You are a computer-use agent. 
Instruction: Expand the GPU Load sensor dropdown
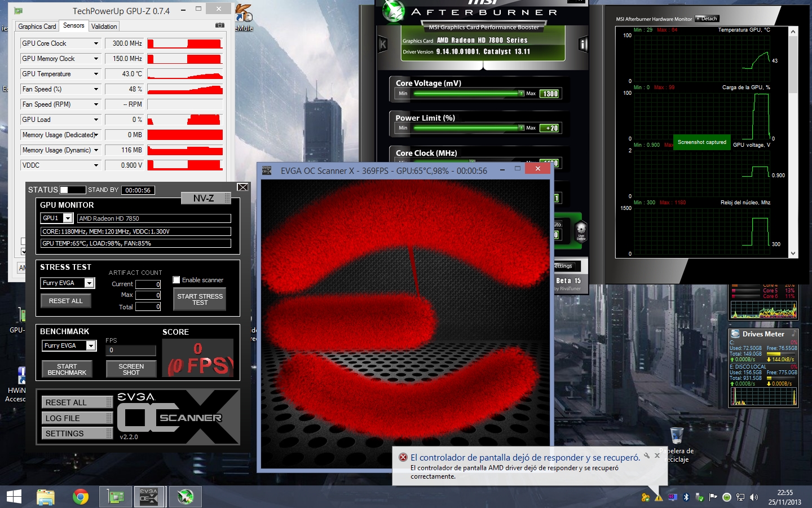[96, 120]
